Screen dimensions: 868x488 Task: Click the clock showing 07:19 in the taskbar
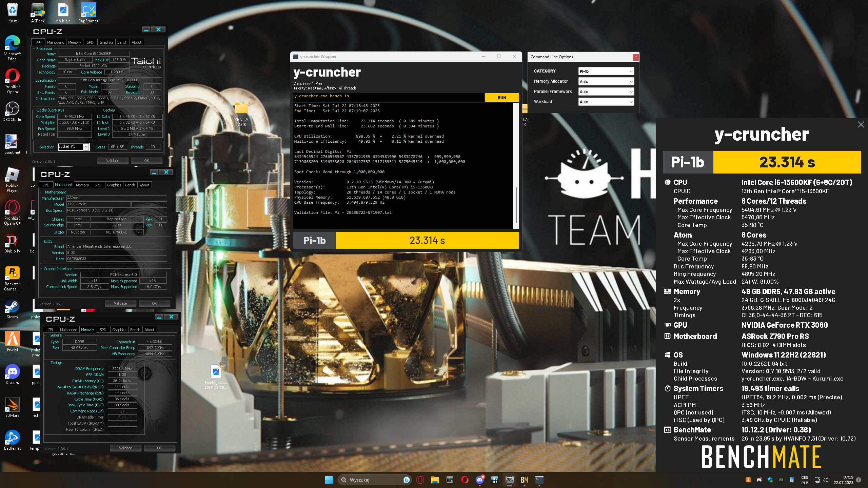(844, 480)
